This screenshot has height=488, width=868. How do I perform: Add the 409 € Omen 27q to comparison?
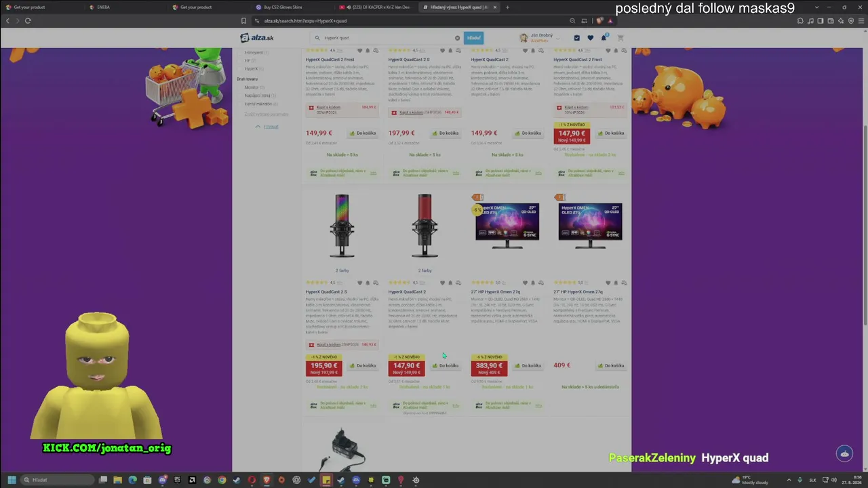(x=624, y=283)
